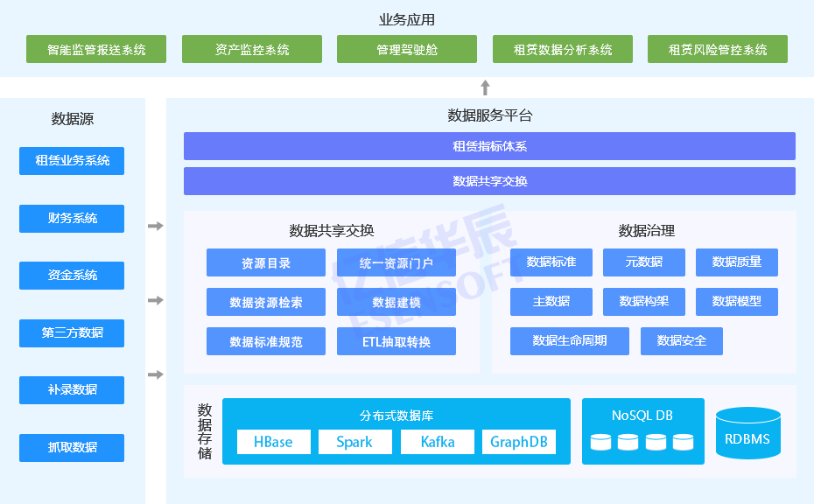814x504 pixels.
Task: Open the 资源目录 module
Action: point(266,263)
